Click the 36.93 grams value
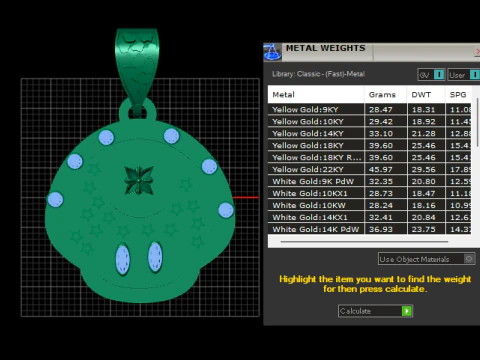The width and height of the screenshot is (480, 360). pyautogui.click(x=381, y=229)
